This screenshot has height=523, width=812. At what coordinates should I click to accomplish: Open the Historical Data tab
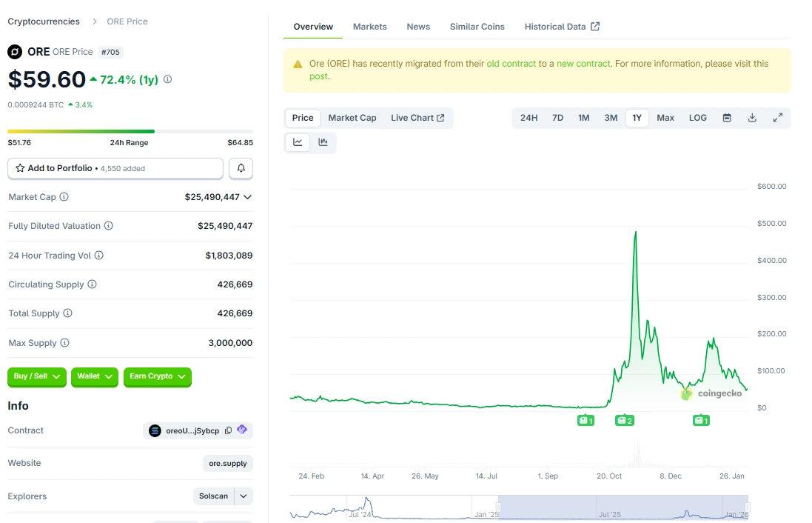[x=557, y=27]
